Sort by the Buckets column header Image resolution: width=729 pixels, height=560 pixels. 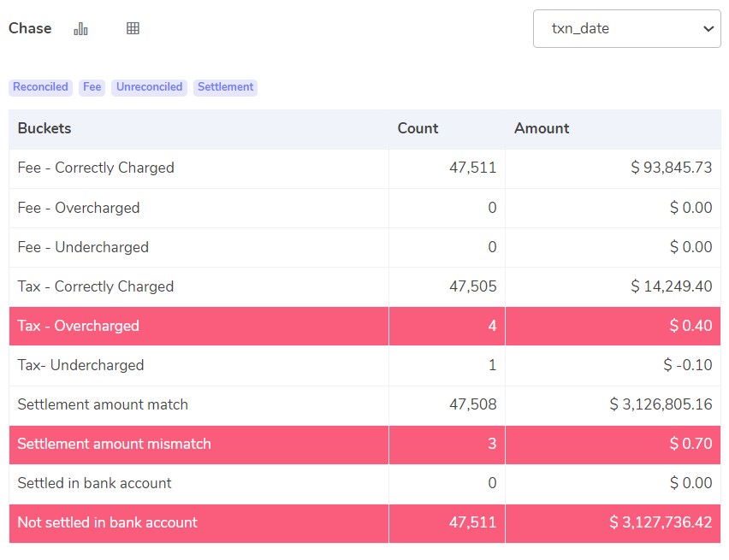pyautogui.click(x=44, y=128)
